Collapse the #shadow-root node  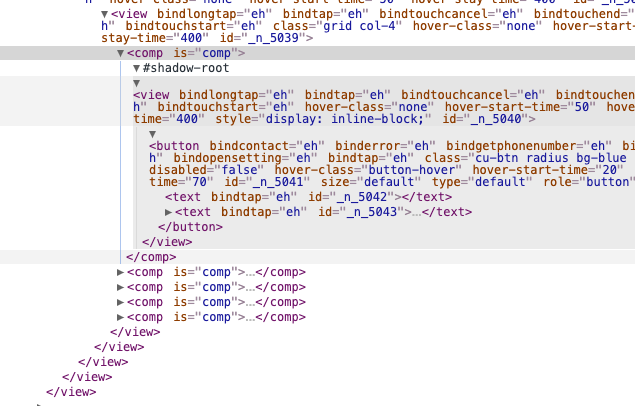click(136, 68)
